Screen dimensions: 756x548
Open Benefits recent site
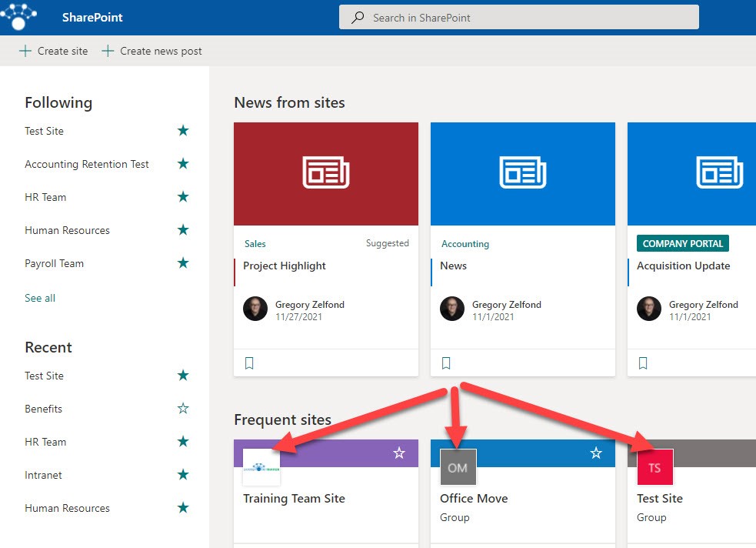[x=43, y=409]
